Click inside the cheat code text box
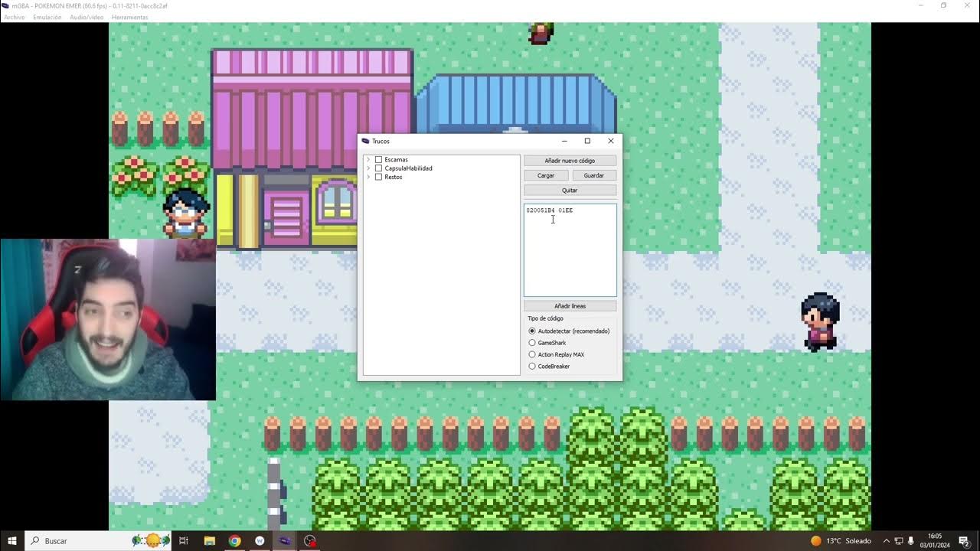Viewport: 980px width, 551px height. (570, 250)
